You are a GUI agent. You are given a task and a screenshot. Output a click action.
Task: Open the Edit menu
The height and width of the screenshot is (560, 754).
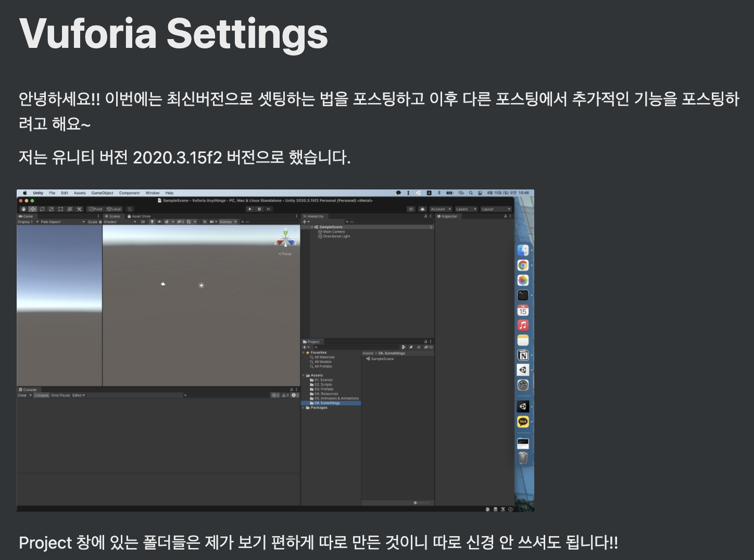pyautogui.click(x=65, y=193)
